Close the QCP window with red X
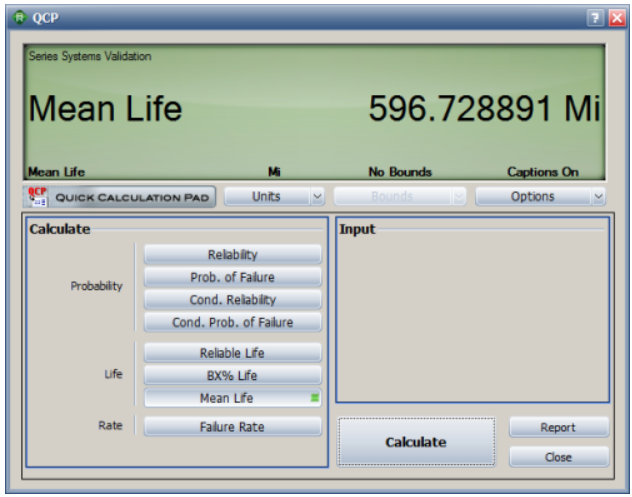632x497 pixels. pos(617,18)
